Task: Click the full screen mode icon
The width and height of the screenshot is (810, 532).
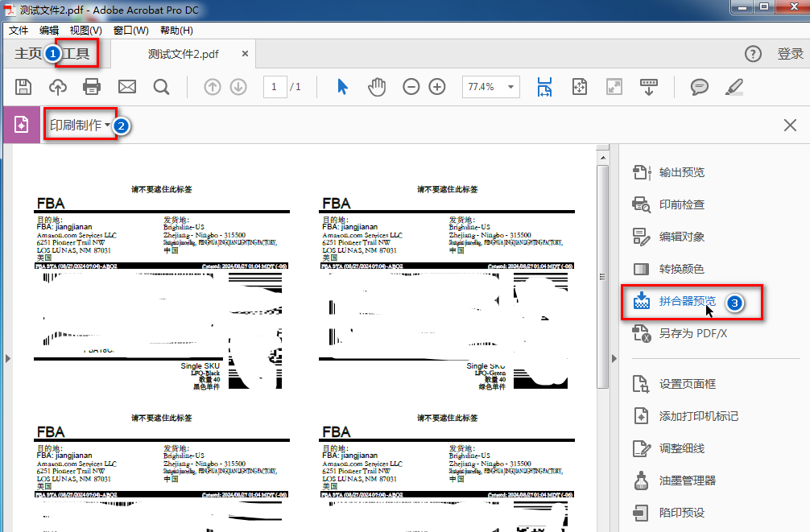Action: click(614, 87)
